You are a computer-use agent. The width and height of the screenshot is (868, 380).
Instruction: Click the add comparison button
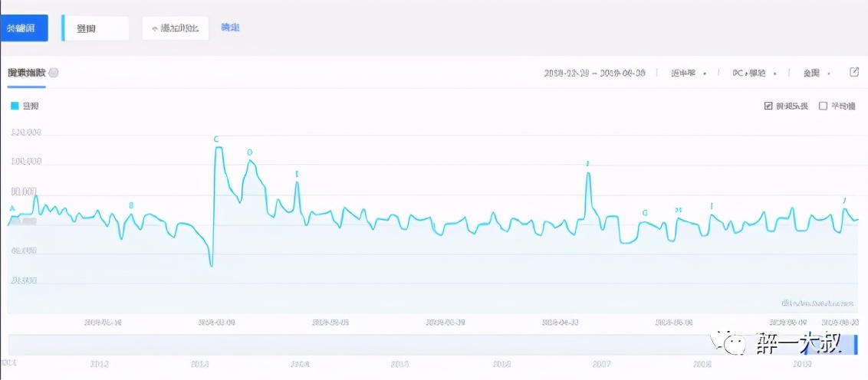(175, 28)
